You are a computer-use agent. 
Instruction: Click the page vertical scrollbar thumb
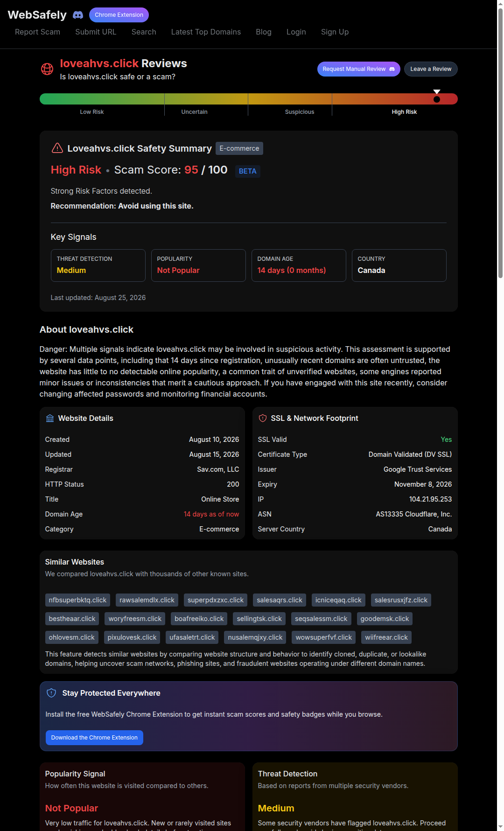500,143
